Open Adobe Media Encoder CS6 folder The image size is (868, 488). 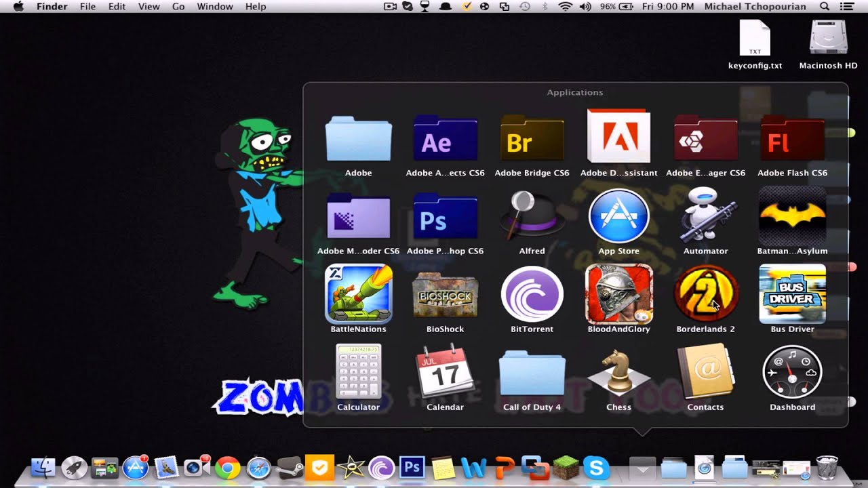(358, 216)
